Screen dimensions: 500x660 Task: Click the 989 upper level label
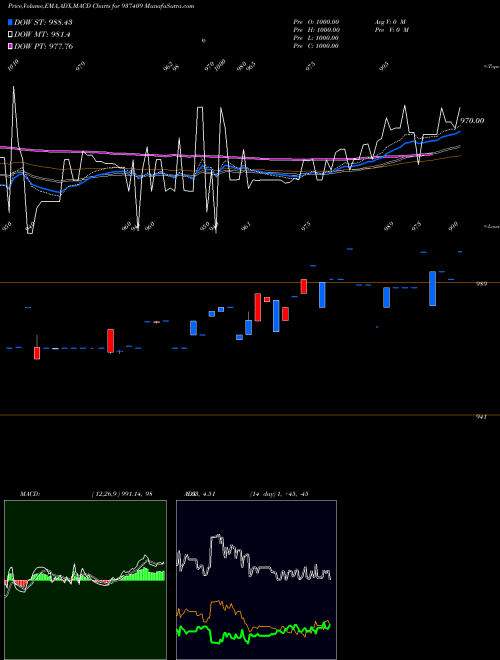click(x=481, y=284)
